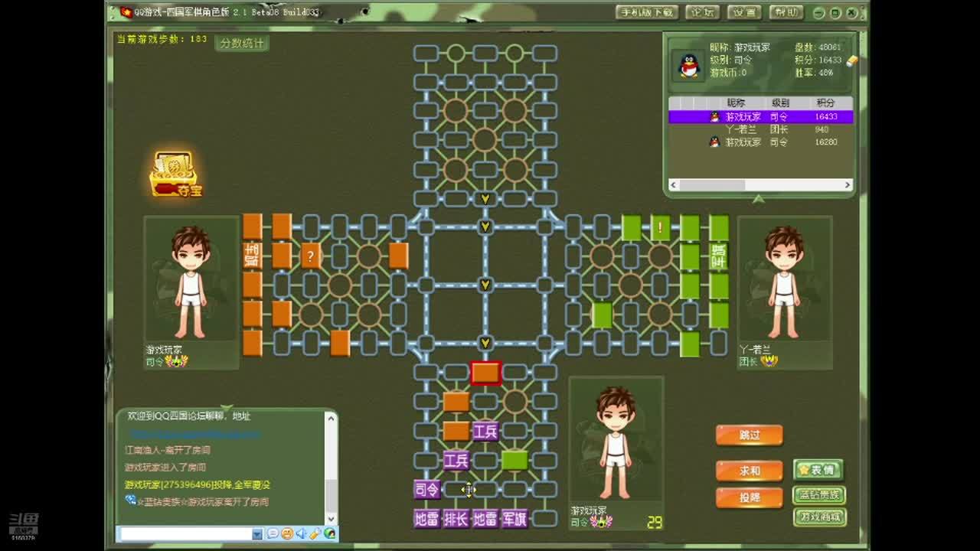
Task: Click the eraser icon beside 积分: 16433
Action: coord(851,60)
